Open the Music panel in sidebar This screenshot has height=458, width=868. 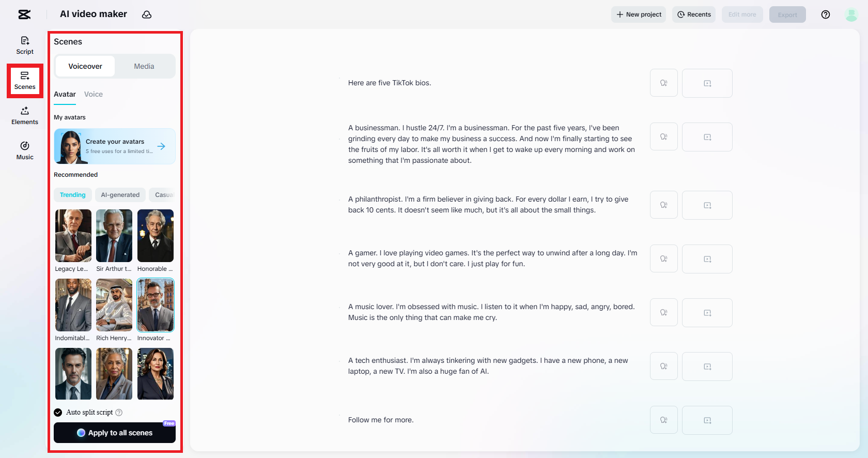(25, 150)
